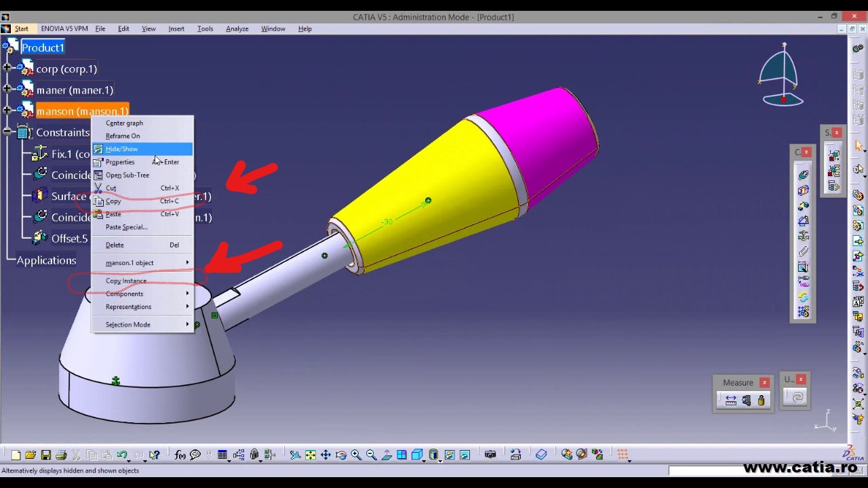Viewport: 868px width, 488px height.
Task: Click the Measure Between icon
Action: 730,401
